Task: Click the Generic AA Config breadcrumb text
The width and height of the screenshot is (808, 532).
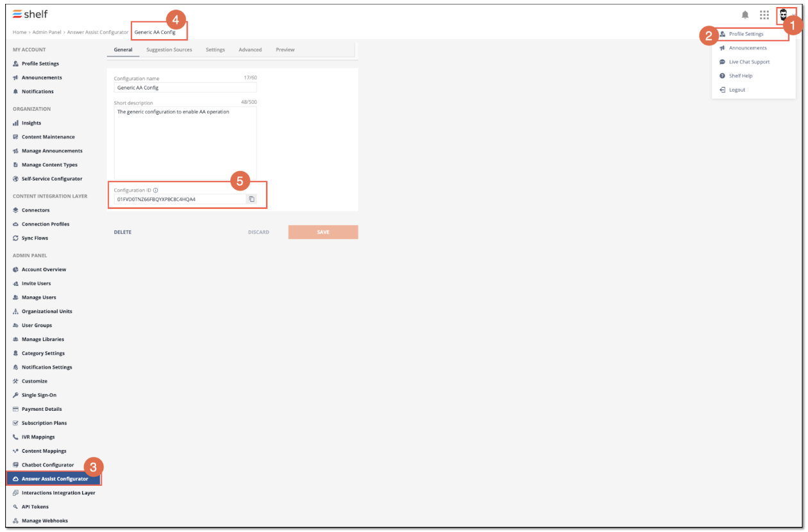Action: pyautogui.click(x=155, y=32)
